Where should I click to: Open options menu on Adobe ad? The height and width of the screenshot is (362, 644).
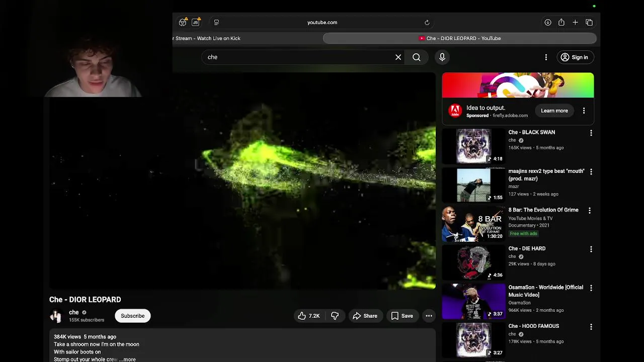[584, 111]
